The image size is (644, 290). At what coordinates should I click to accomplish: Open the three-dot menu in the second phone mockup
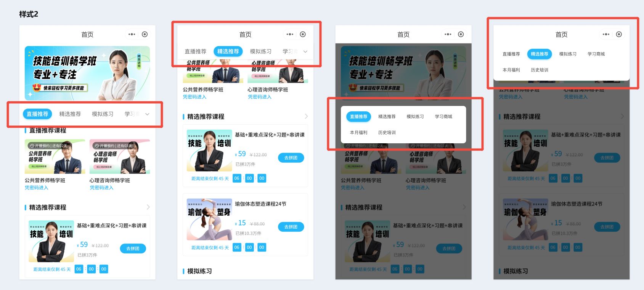(290, 34)
